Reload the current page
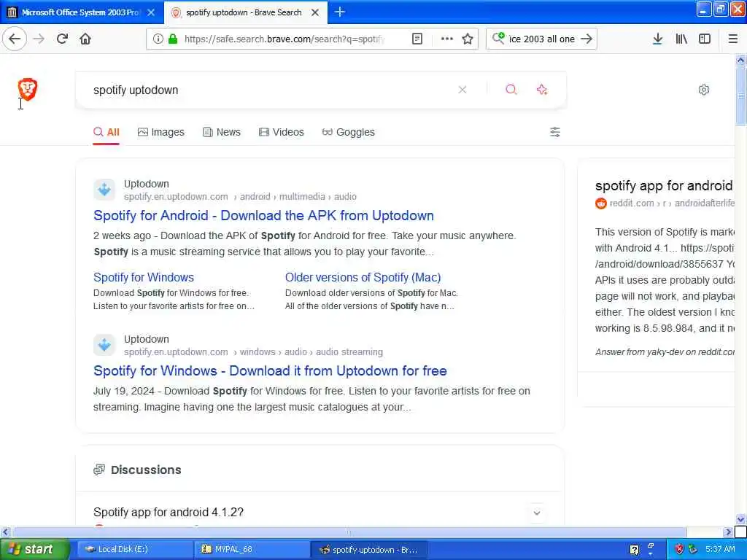The image size is (747, 560). point(62,39)
